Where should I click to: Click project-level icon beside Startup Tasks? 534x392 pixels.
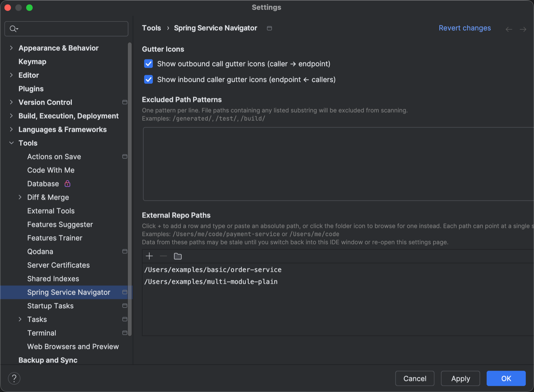point(125,306)
